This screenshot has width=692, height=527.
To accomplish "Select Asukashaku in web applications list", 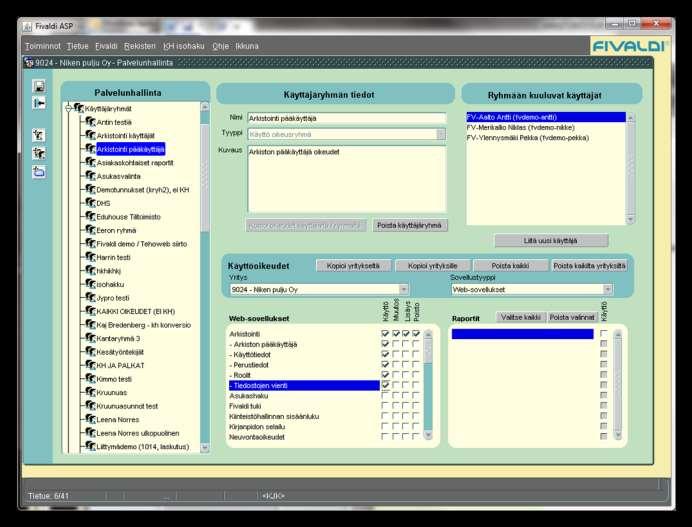I will click(304, 395).
